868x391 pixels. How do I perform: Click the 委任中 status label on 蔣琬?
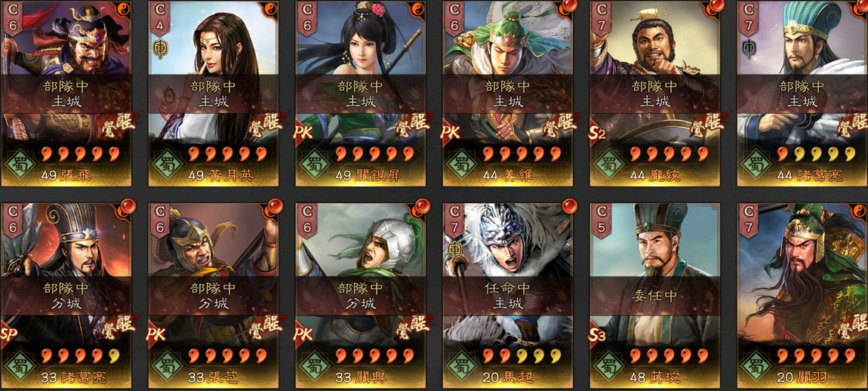click(655, 296)
